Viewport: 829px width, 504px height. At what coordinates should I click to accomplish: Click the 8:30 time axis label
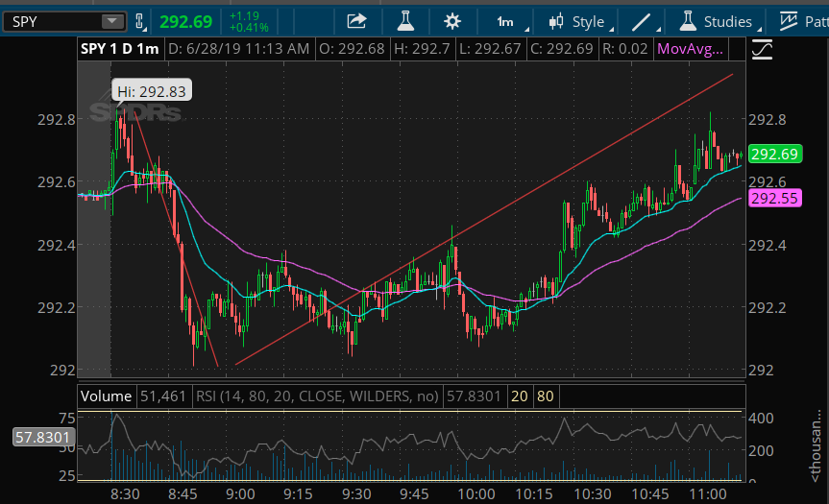click(x=125, y=494)
